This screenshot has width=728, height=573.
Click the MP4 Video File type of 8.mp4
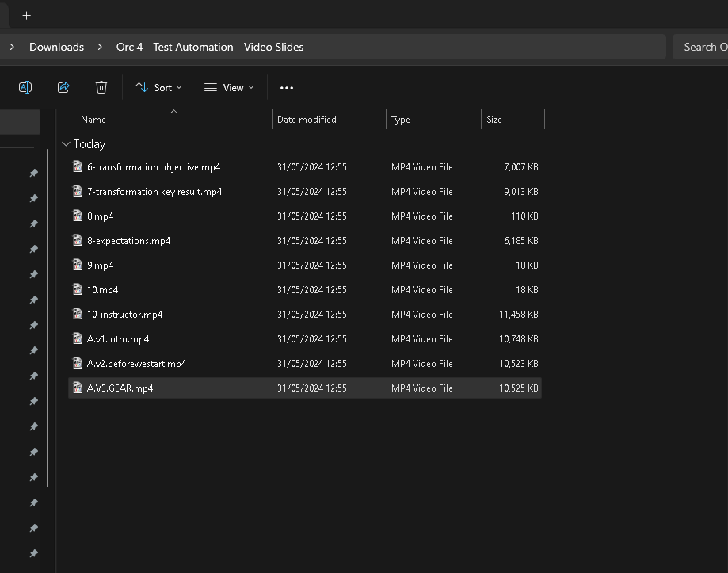pos(422,216)
